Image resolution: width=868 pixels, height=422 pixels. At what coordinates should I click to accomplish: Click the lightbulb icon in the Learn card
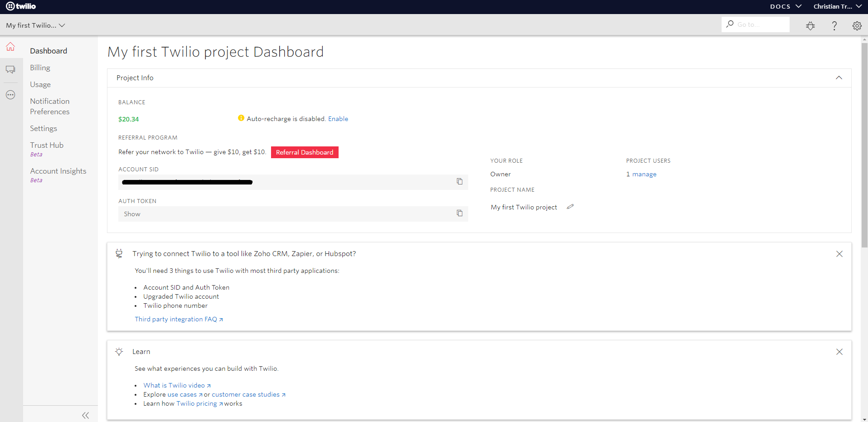coord(119,352)
